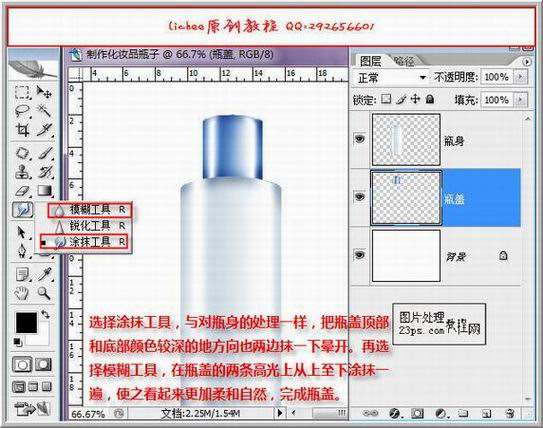Click the horizontal scrollbar thumb
The image size is (543, 428).
click(329, 413)
